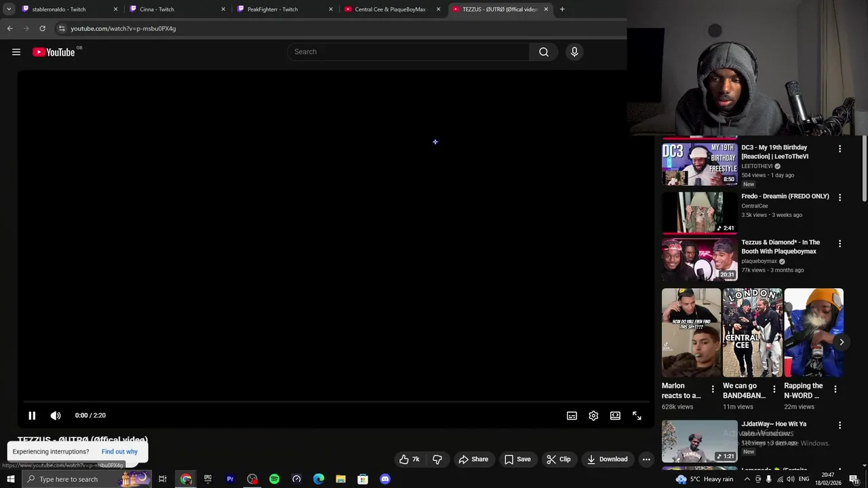Open Epic Games Launcher from the taskbar
Viewport: 868px width, 488px height.
pyautogui.click(x=208, y=479)
